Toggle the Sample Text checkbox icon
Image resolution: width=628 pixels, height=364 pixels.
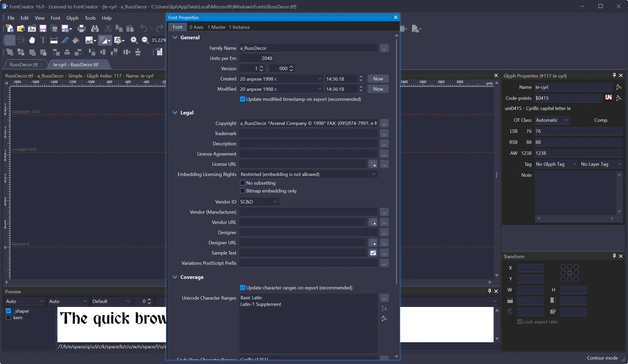click(373, 253)
